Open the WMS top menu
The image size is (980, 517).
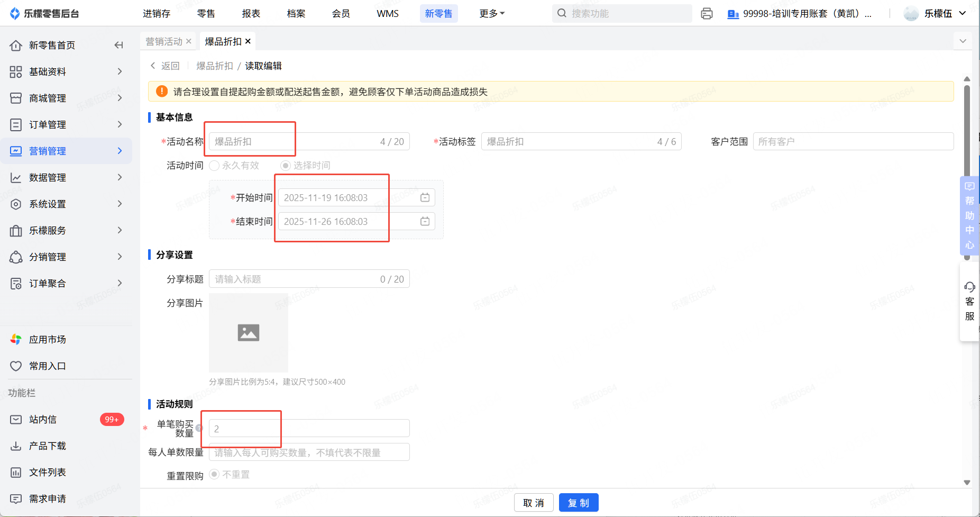388,13
